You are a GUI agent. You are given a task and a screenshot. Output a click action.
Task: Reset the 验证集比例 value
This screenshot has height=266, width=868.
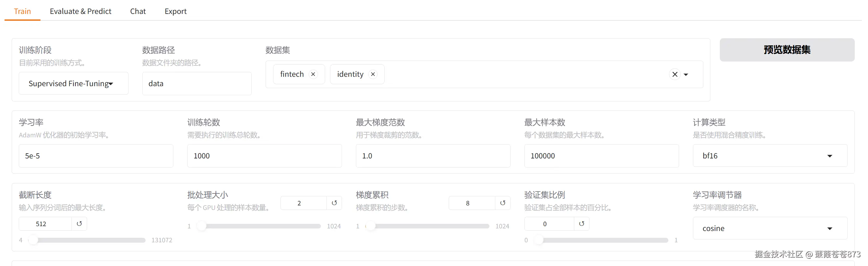tap(582, 224)
